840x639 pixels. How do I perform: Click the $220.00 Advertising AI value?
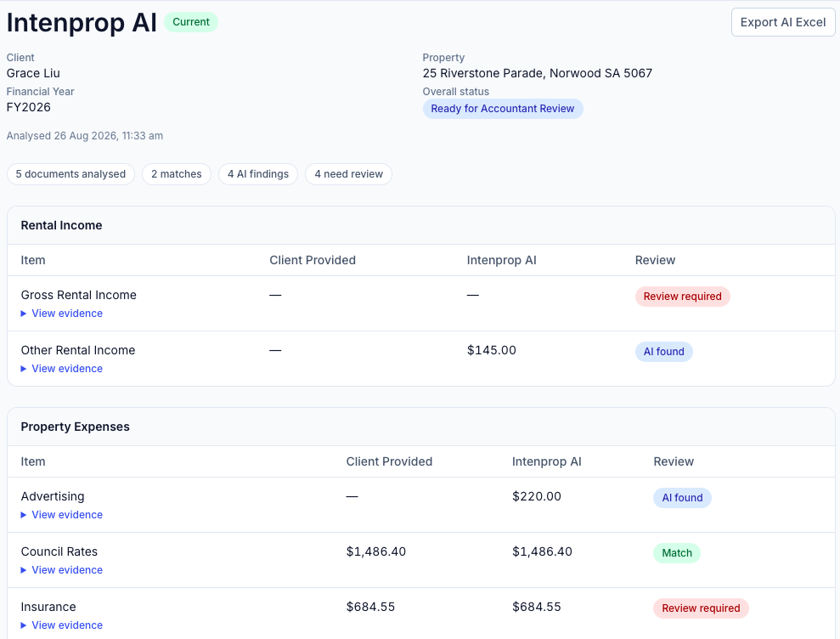coord(536,496)
